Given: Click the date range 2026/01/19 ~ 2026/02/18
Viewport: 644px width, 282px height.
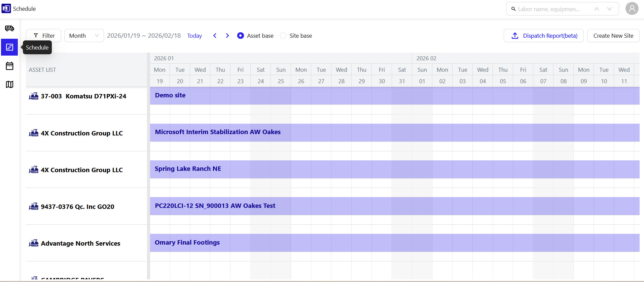Looking at the screenshot, I should (x=144, y=36).
